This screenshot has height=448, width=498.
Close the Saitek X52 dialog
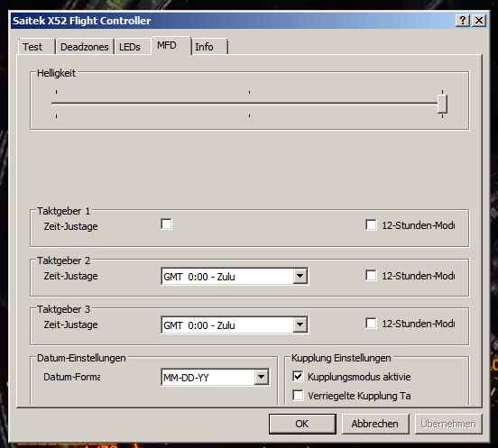(479, 21)
